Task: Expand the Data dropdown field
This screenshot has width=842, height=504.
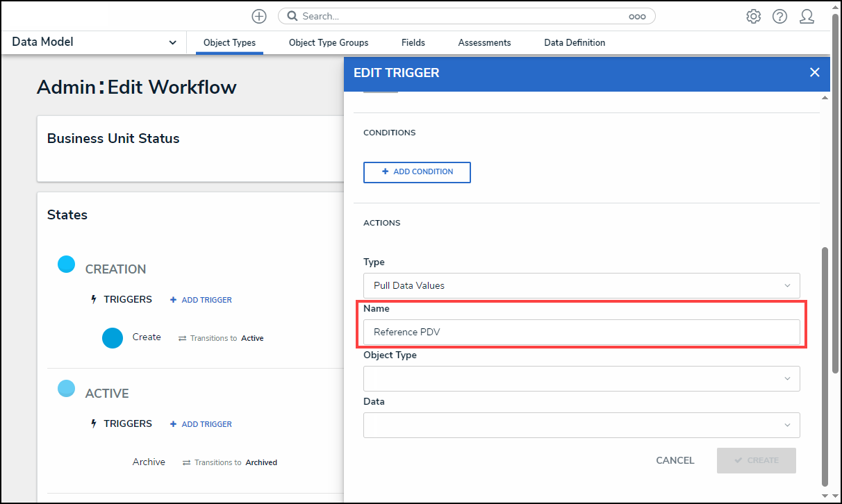Action: [x=581, y=425]
